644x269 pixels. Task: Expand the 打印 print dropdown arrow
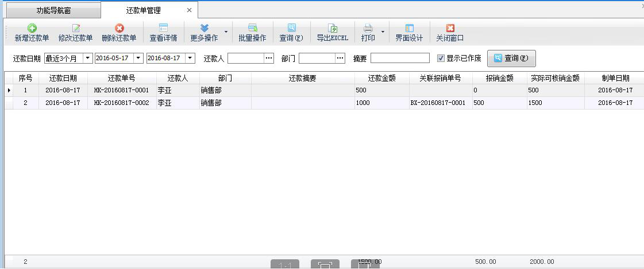tap(383, 32)
